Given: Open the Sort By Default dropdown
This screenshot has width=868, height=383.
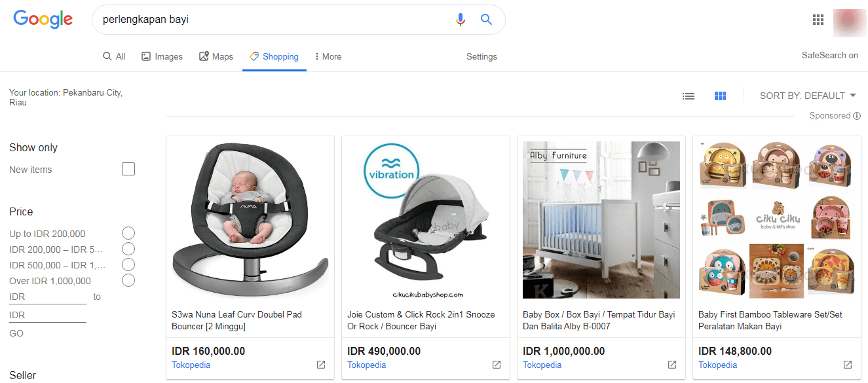Looking at the screenshot, I should click(x=808, y=96).
